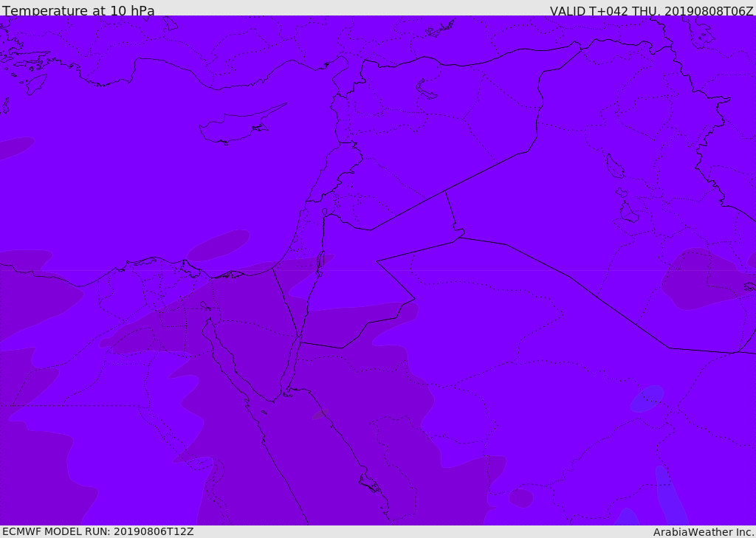The width and height of the screenshot is (756, 538).
Task: Click the 'VALID T+042 THU. 20190808T06Z' timestamp text
Action: click(x=651, y=11)
